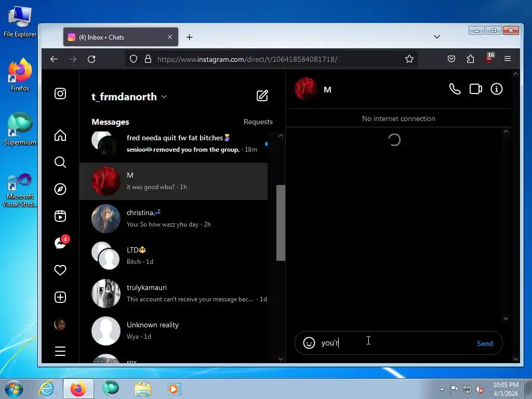The image size is (532, 399).
Task: Select the Supermium desktop shortcut
Action: click(20, 129)
